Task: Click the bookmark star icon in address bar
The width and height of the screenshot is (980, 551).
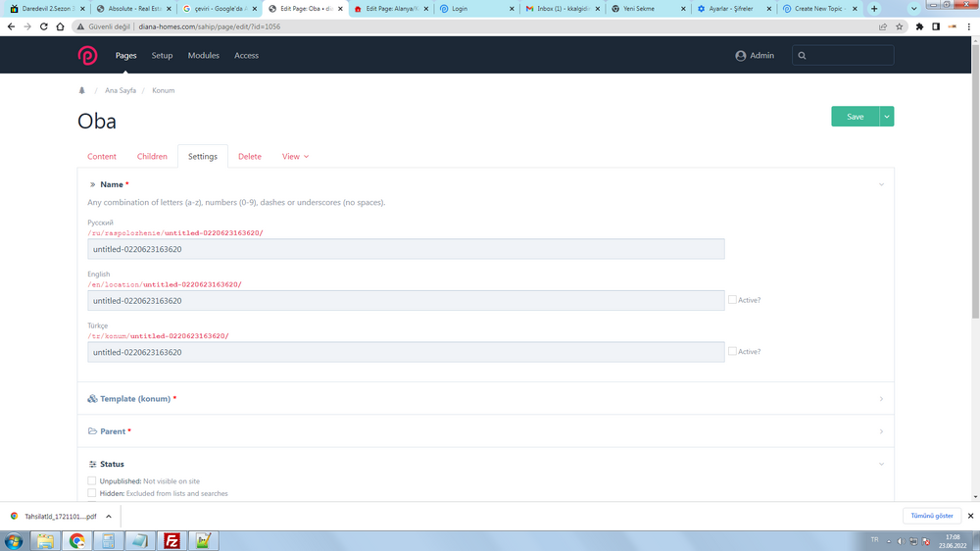Action: pyautogui.click(x=899, y=26)
